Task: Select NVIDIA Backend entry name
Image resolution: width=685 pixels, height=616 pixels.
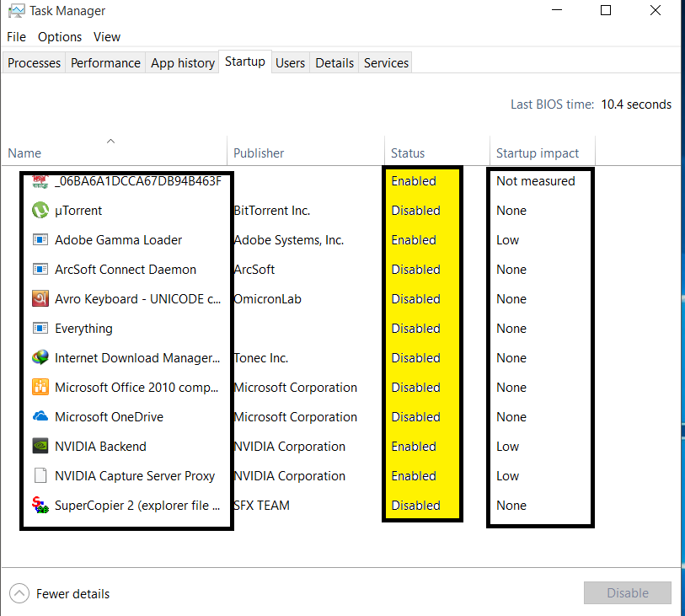Action: pos(100,447)
